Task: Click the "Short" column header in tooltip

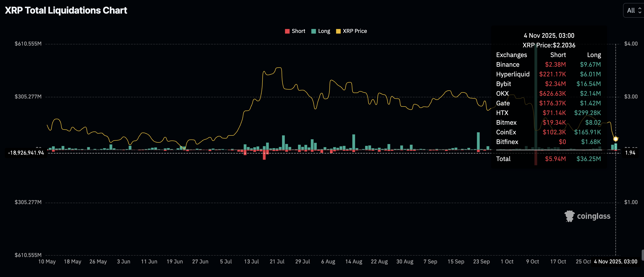Action: pyautogui.click(x=558, y=55)
